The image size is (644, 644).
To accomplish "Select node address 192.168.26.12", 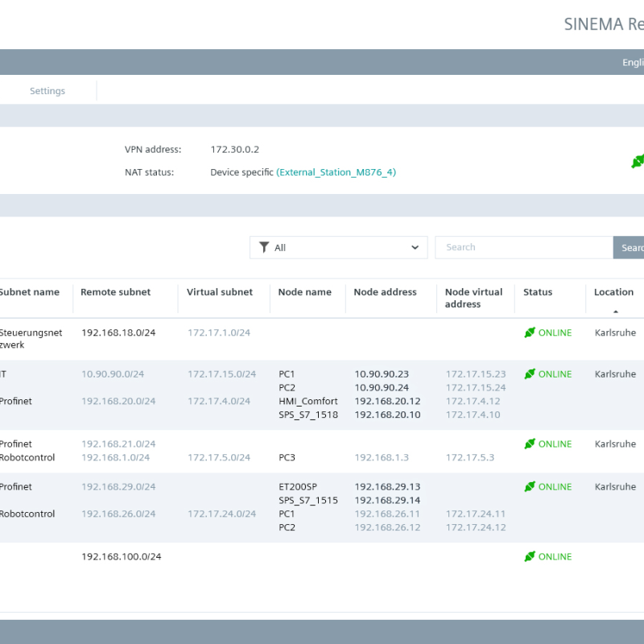I will [x=387, y=527].
